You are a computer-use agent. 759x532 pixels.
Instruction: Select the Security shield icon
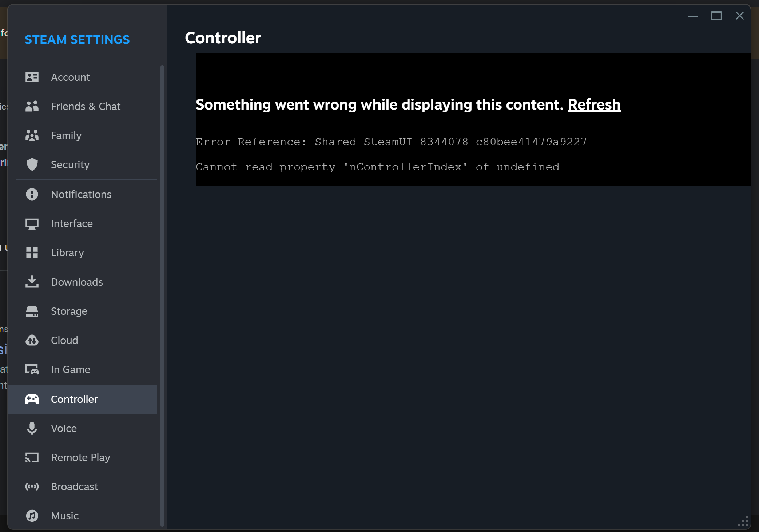[x=32, y=164]
